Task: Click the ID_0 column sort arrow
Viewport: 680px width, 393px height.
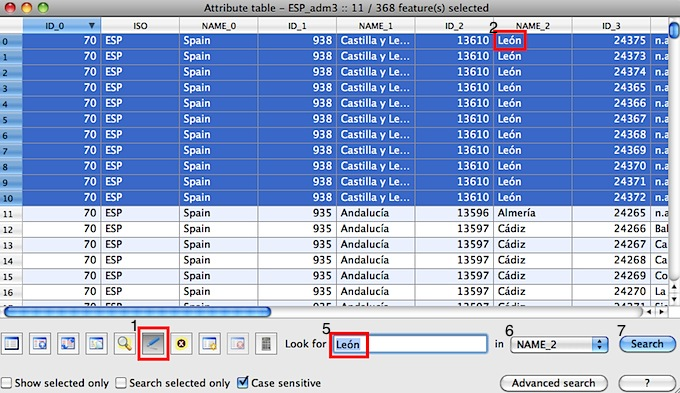Action: (92, 26)
